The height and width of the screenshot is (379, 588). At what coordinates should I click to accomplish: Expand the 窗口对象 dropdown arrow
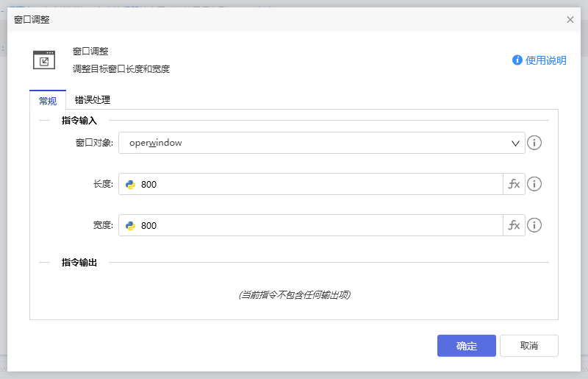pyautogui.click(x=516, y=143)
